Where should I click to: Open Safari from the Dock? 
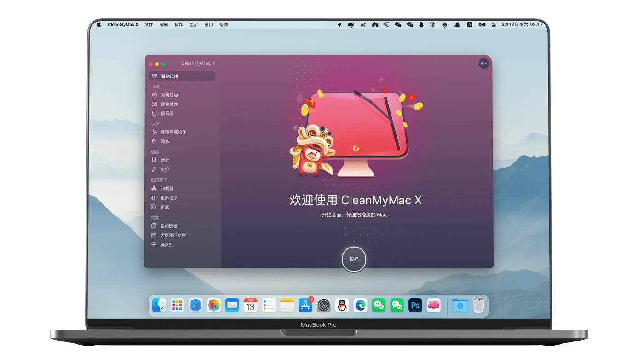pyautogui.click(x=195, y=305)
